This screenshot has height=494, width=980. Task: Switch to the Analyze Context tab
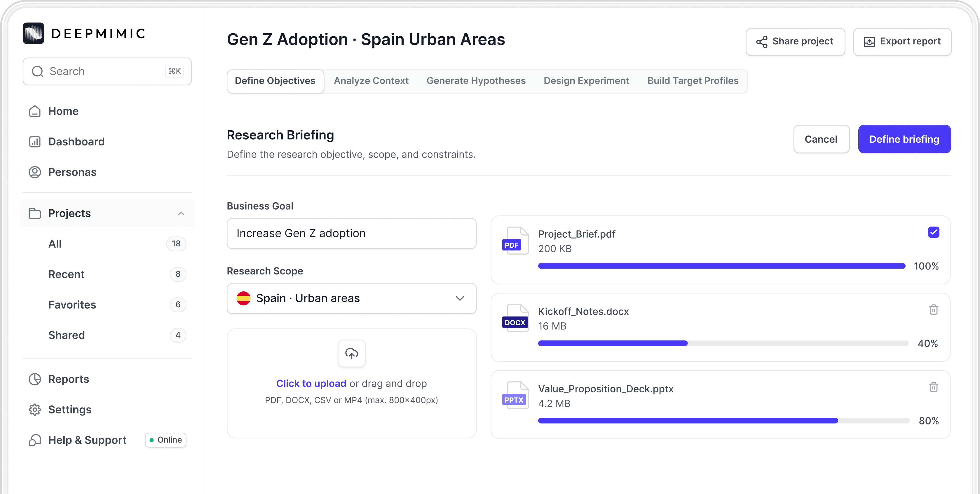coord(371,81)
